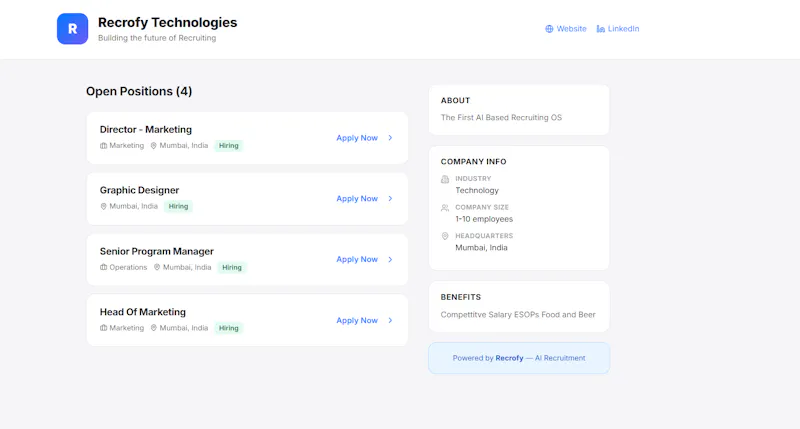Click location pin on Director - Marketing card
The image size is (800, 429).
[154, 145]
